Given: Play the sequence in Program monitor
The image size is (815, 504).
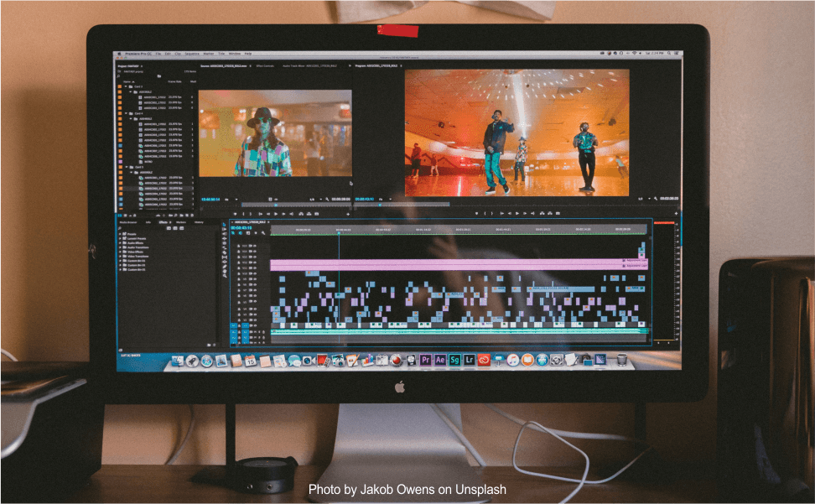Looking at the screenshot, I should click(x=517, y=213).
